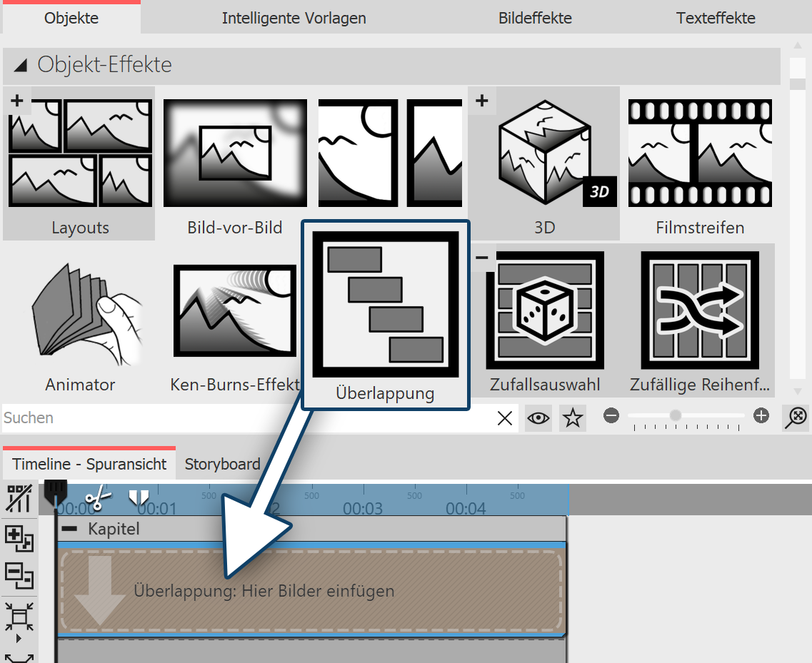Clear the Suchen search field

[x=505, y=418]
